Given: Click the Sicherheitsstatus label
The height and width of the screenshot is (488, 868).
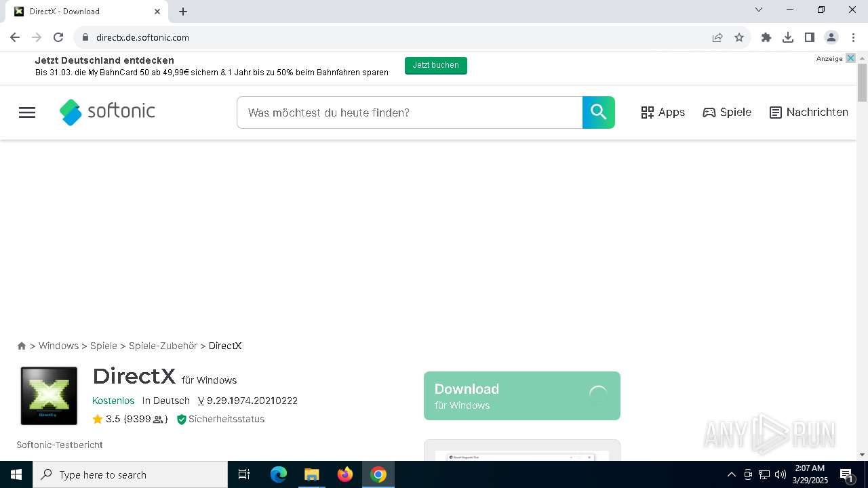Looking at the screenshot, I should (x=226, y=419).
